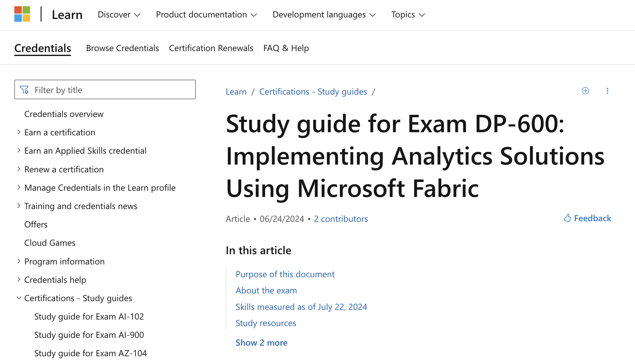Image resolution: width=635 pixels, height=364 pixels.
Task: Expand Renew a certification chevron
Action: (19, 169)
